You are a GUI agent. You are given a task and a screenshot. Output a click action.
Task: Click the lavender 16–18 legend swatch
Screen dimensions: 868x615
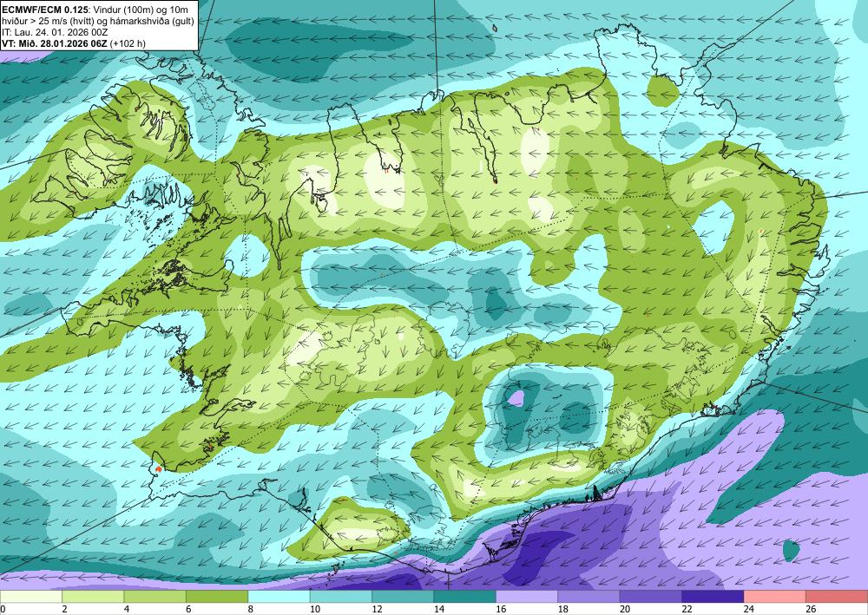click(527, 597)
